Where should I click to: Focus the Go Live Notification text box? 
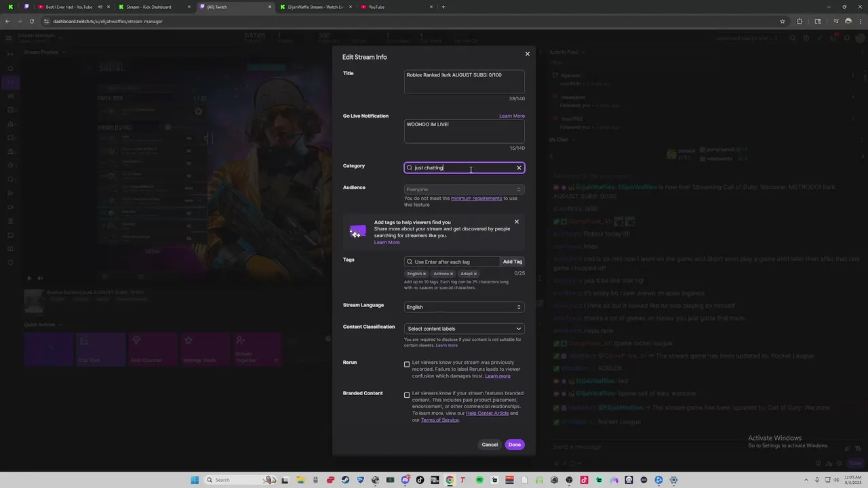tap(464, 131)
